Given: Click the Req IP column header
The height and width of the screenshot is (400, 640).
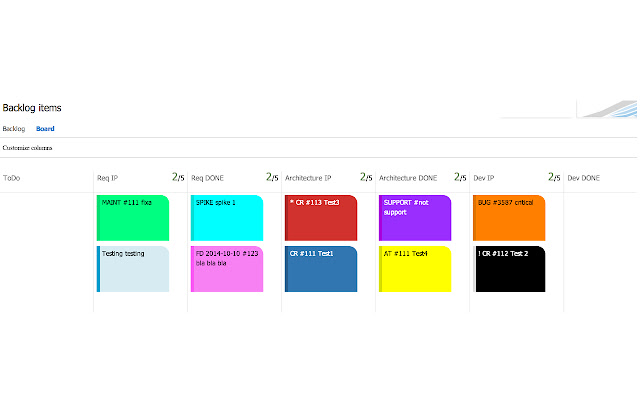Looking at the screenshot, I should coord(107,178).
